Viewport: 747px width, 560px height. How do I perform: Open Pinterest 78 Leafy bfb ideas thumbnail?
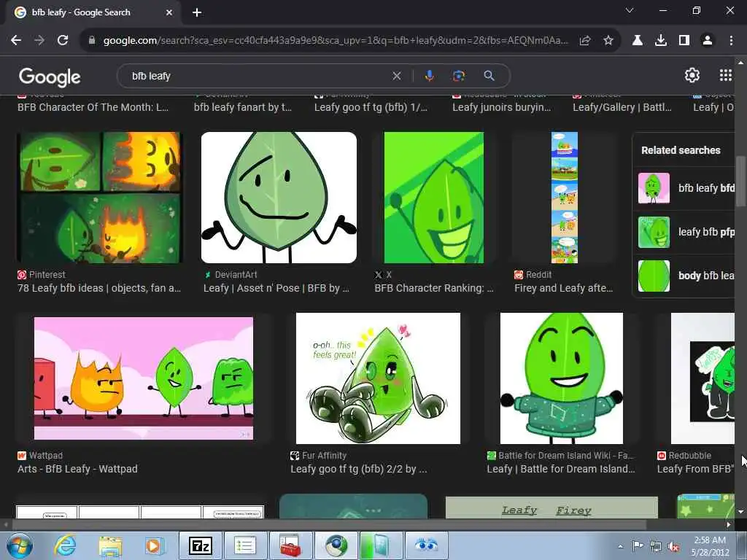tap(99, 198)
